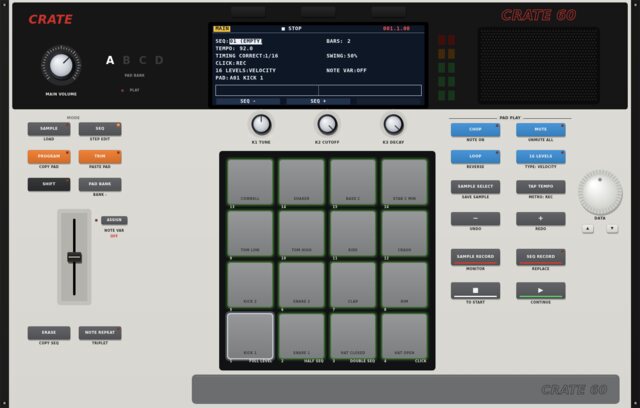Click the DATA dial
This screenshot has width=640, height=408.
coord(600,193)
